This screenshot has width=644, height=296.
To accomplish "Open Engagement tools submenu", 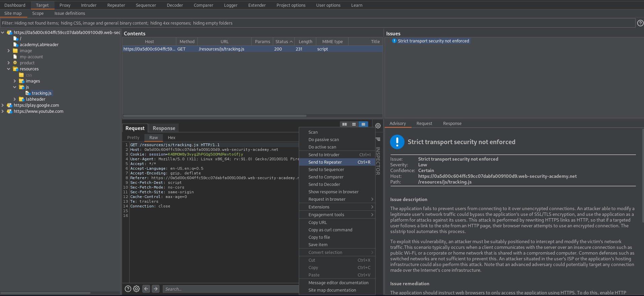I will pos(337,215).
